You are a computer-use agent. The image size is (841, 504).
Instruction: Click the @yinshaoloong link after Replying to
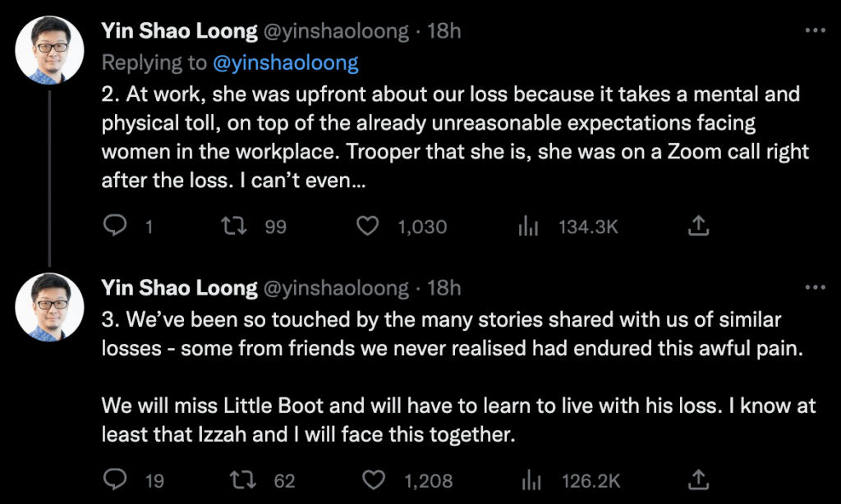(x=287, y=63)
